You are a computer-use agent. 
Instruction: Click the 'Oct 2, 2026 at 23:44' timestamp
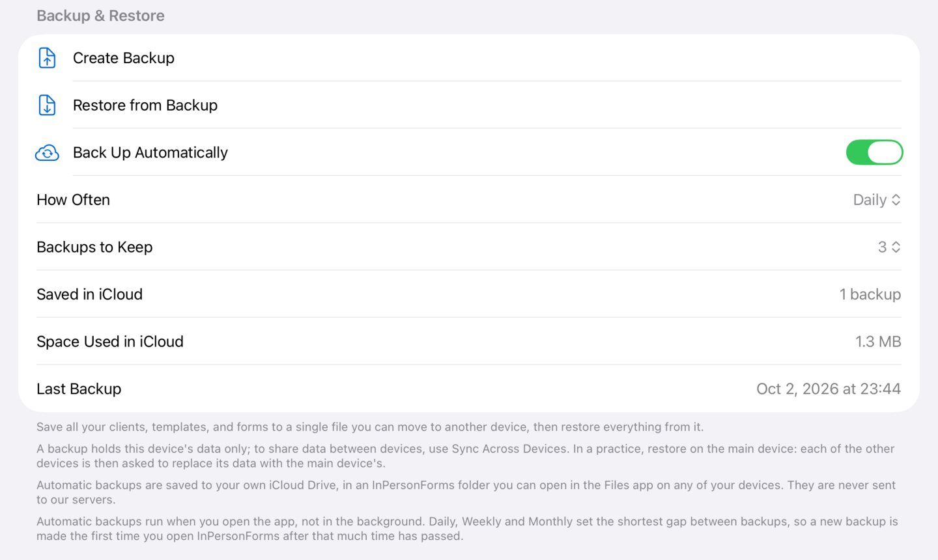pyautogui.click(x=829, y=389)
